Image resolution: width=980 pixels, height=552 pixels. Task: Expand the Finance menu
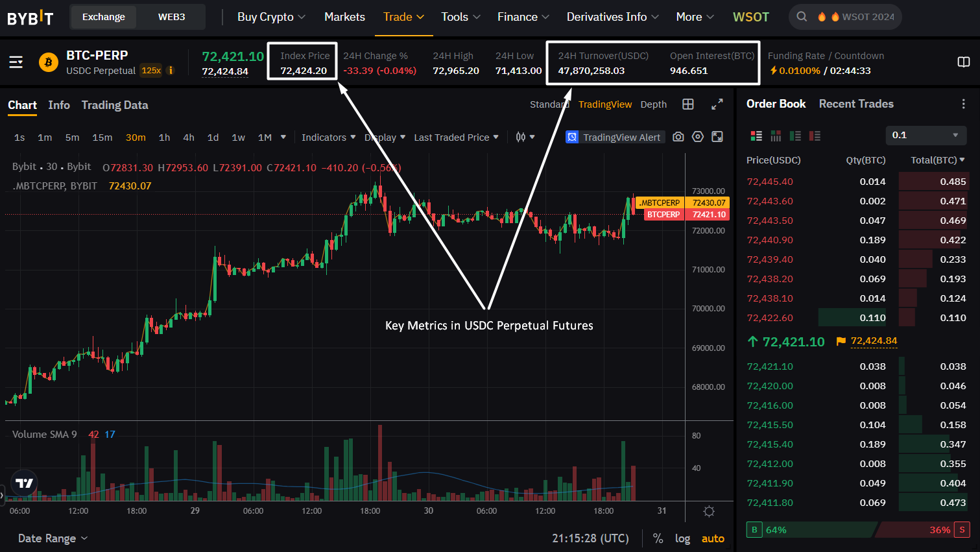[523, 17]
